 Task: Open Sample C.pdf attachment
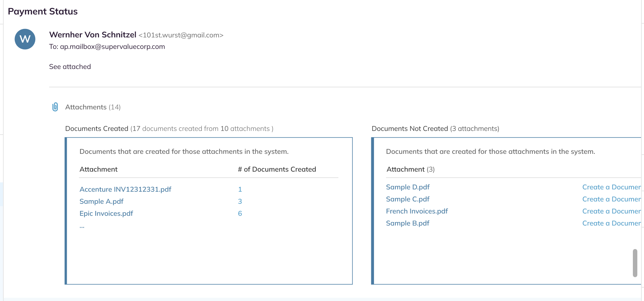(x=408, y=199)
